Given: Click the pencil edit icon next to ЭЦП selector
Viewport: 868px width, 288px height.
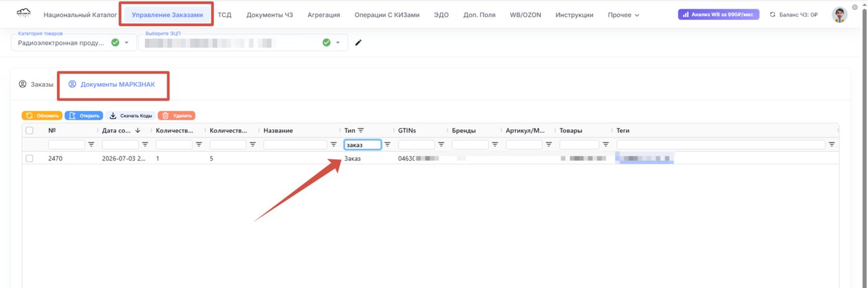Looking at the screenshot, I should pos(358,43).
